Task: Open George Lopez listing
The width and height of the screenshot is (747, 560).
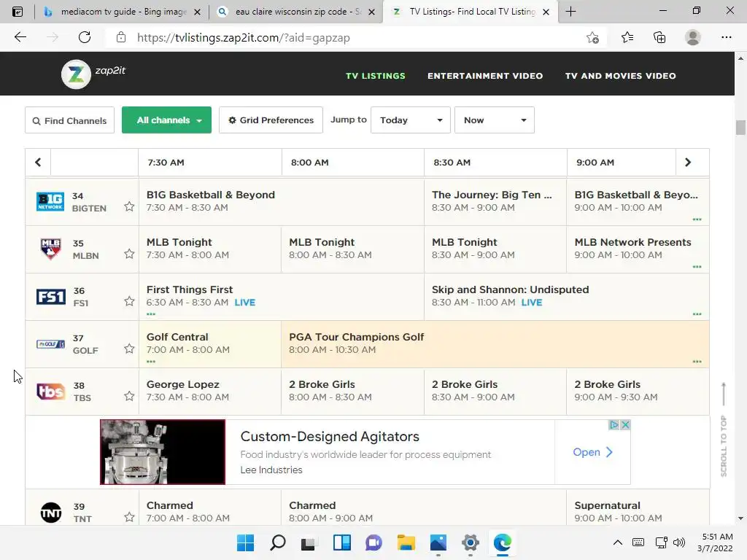Action: (x=209, y=391)
